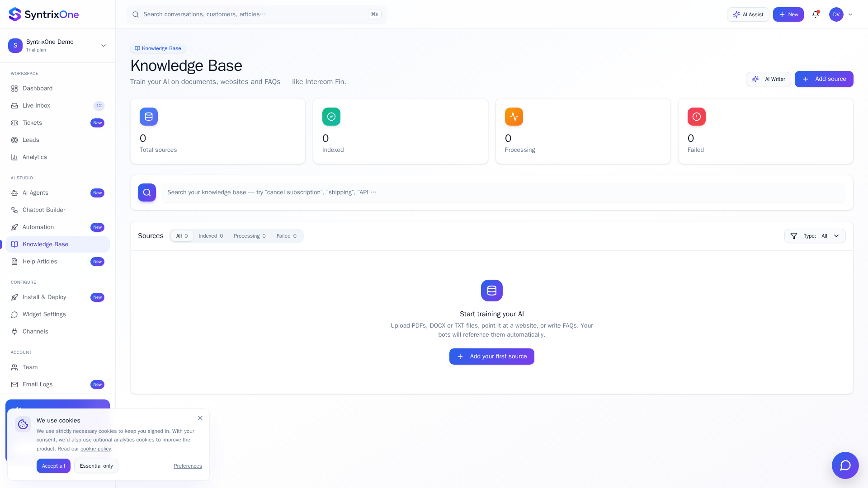Click the orange Processing activity icon

[x=514, y=117]
